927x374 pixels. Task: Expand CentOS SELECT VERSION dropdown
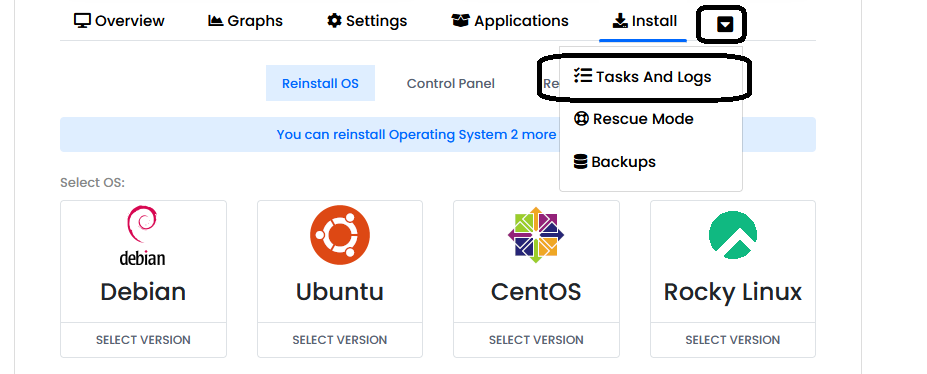coord(536,340)
